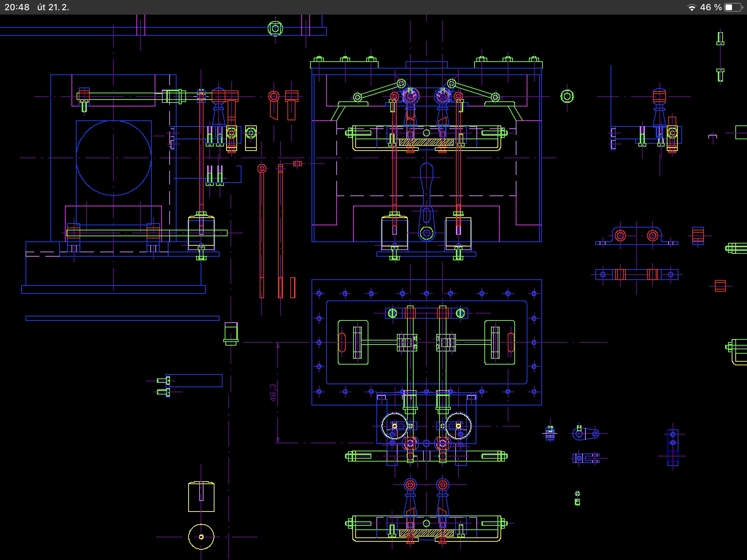Select hatched yellow rectangle in upper front view

426,142
